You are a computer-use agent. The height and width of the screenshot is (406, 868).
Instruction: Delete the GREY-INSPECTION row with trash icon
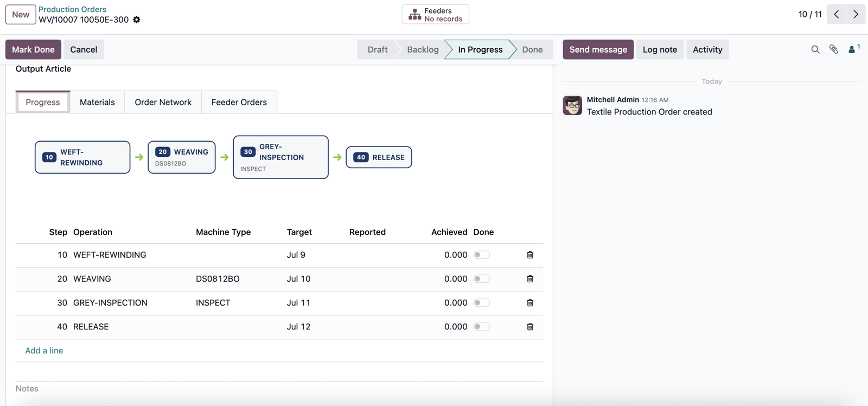[530, 303]
